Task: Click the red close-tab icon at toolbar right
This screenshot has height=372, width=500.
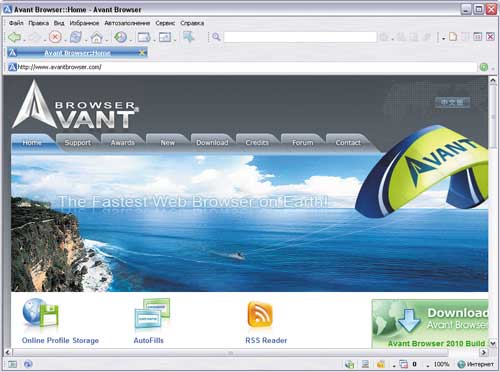Action: (490, 36)
